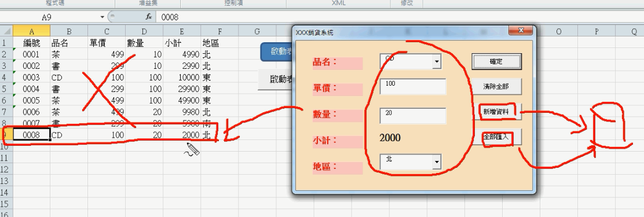The width and height of the screenshot is (644, 217).
Task: Click cell D1 with 數量
Action: coord(144,43)
